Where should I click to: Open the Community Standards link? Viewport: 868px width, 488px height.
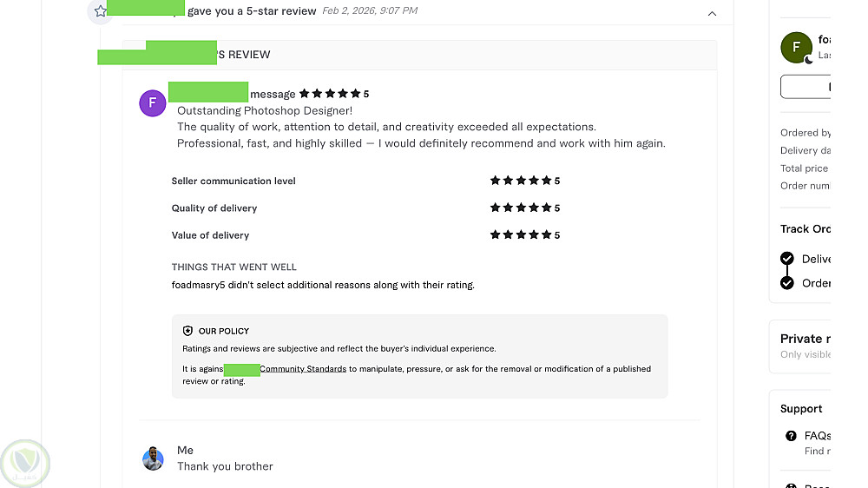[303, 369]
